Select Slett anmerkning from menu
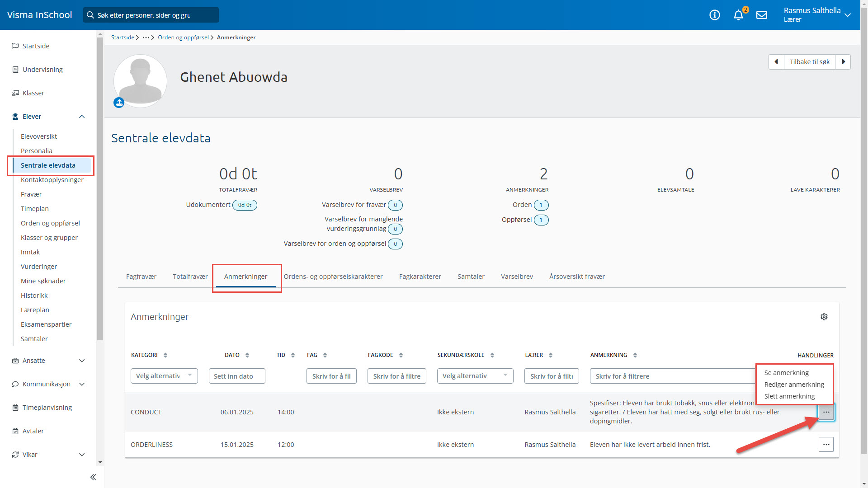This screenshot has width=868, height=488. click(789, 396)
